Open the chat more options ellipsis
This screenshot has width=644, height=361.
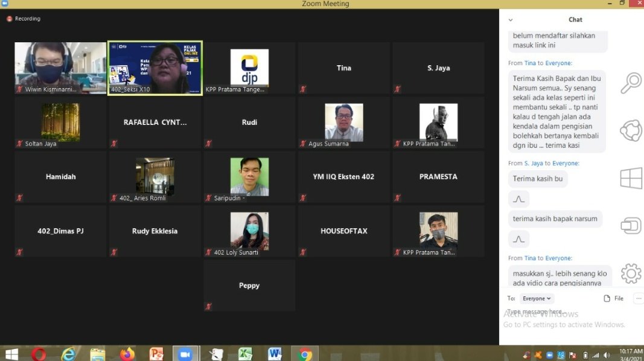[638, 298]
